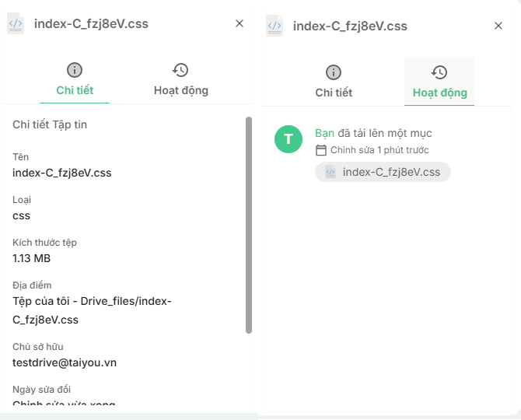Click the history clock icon in left panel
Image resolution: width=521 pixels, height=420 pixels.
click(180, 70)
